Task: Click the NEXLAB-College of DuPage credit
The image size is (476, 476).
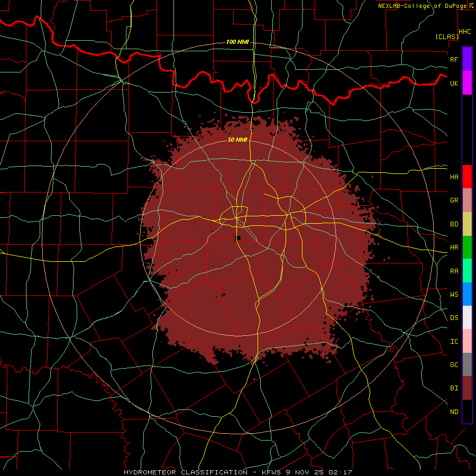Action: coord(422,6)
